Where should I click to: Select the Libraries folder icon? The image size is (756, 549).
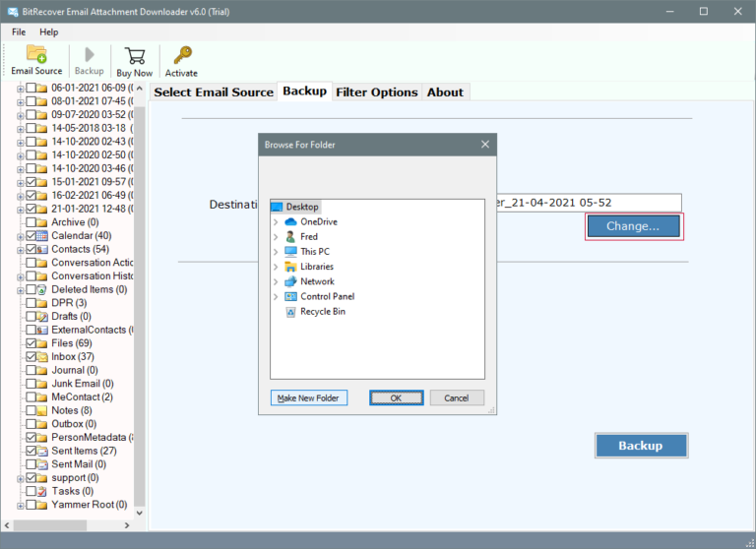pos(290,267)
